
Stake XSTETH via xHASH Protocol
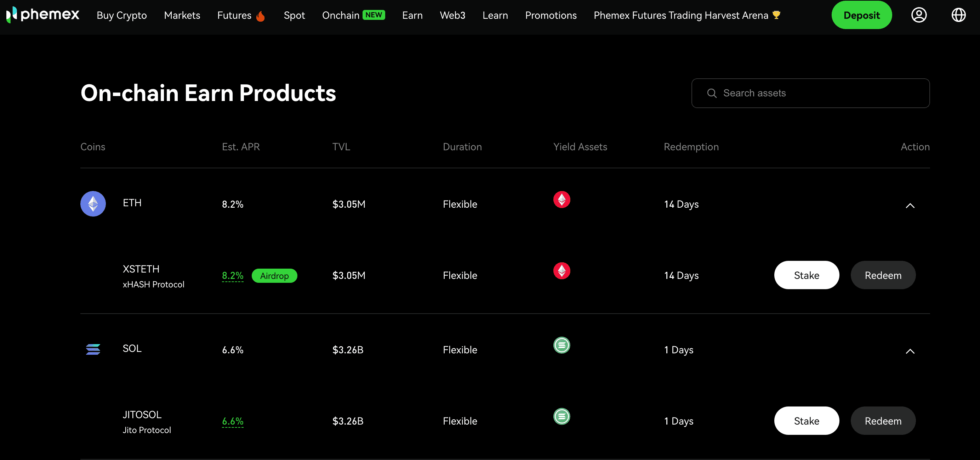[807, 275]
